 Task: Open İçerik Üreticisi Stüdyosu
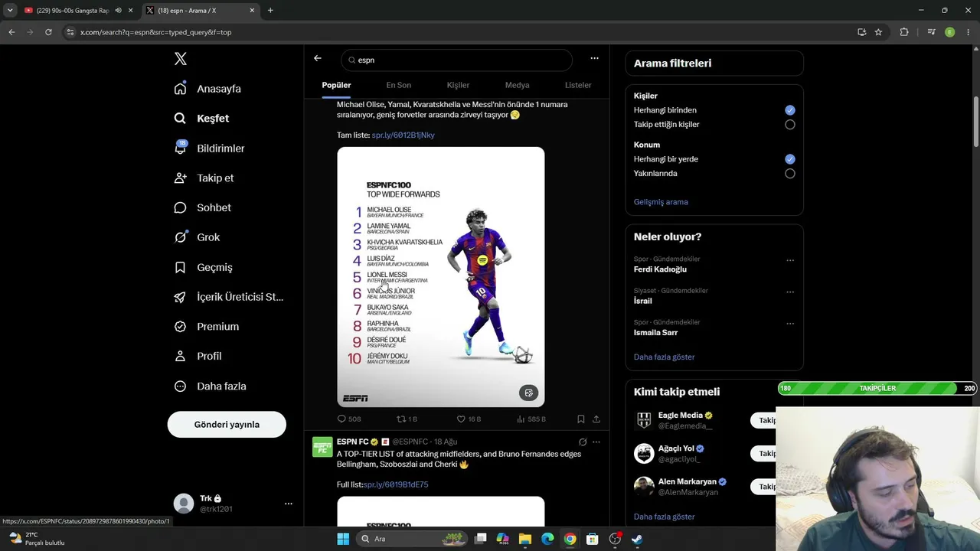click(x=229, y=297)
